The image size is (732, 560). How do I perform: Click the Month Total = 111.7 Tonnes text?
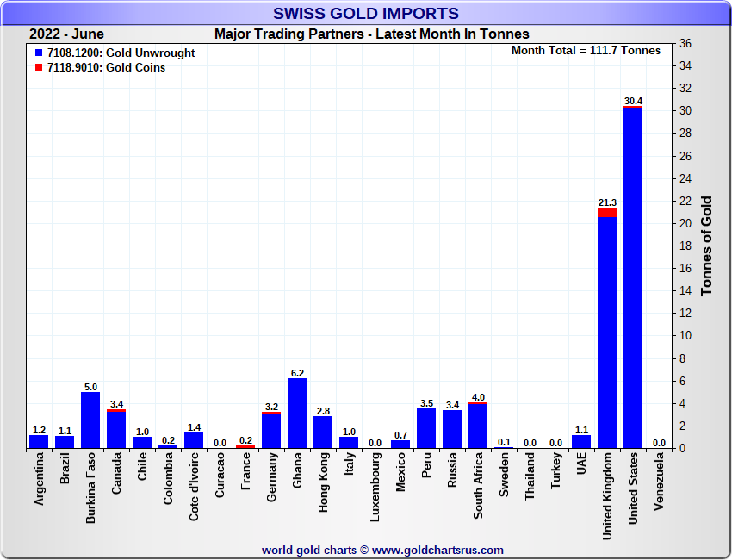click(x=586, y=51)
